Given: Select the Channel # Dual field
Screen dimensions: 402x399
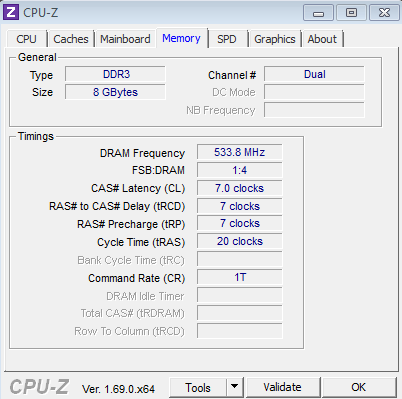Looking at the screenshot, I should [314, 74].
